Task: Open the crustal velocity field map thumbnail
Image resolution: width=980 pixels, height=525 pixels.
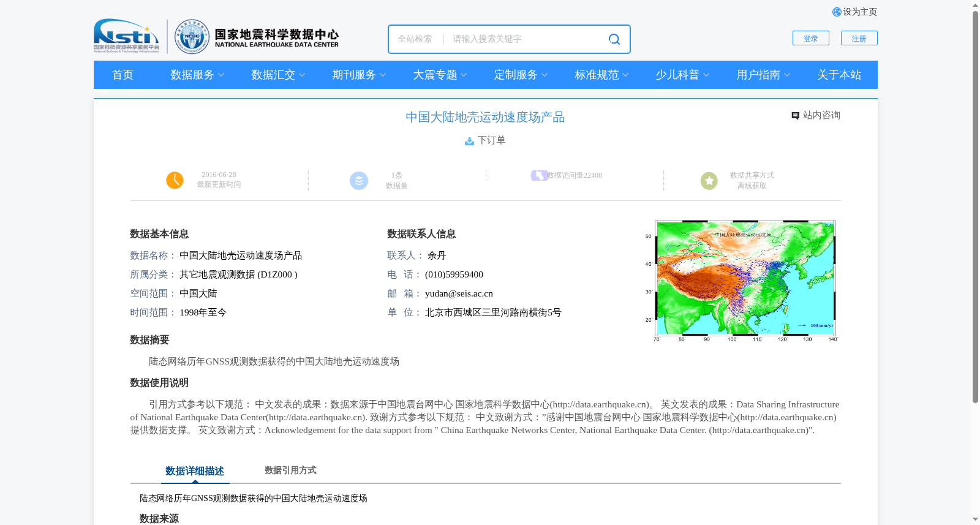Action: [741, 280]
